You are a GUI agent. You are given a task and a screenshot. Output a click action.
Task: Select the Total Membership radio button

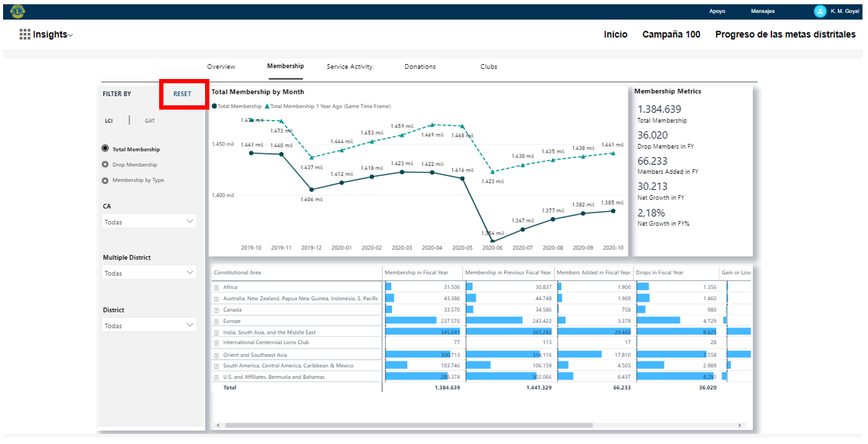(x=105, y=149)
